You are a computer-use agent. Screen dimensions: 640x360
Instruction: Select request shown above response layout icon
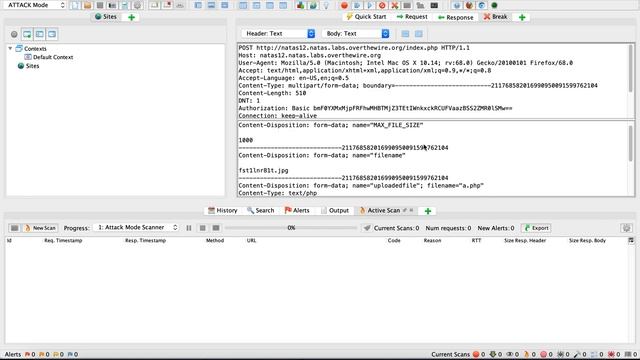point(256,5)
